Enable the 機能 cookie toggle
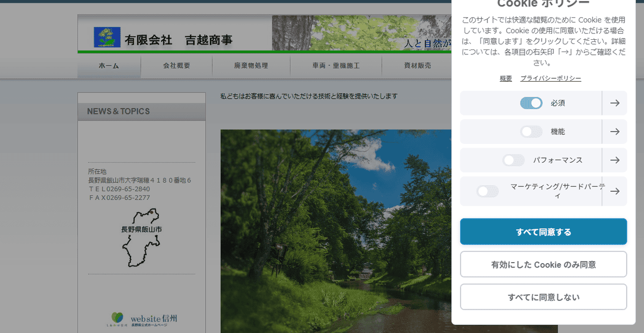The width and height of the screenshot is (644, 333). (x=531, y=132)
